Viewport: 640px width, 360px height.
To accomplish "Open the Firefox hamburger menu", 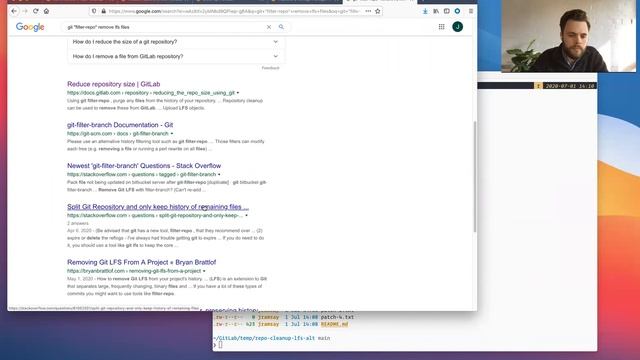I will (471, 11).
